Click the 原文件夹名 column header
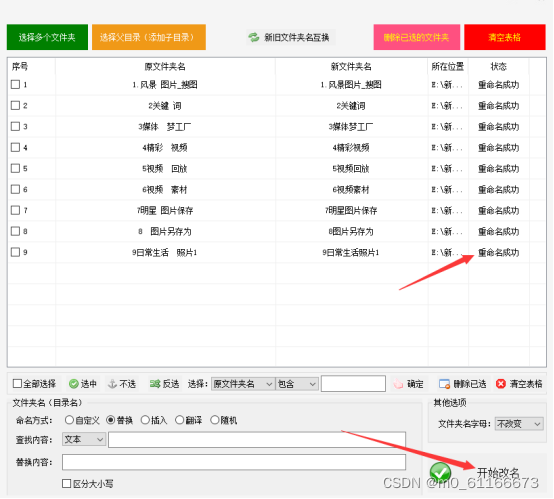 click(x=165, y=66)
